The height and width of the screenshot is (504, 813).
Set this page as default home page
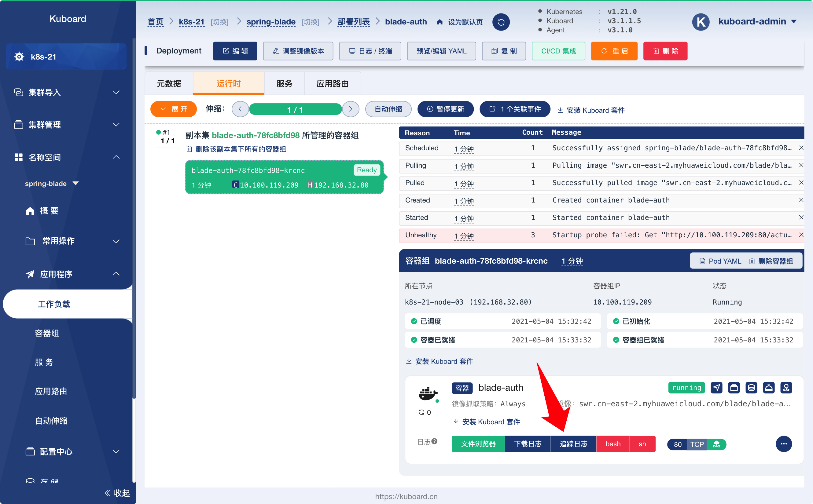coord(460,22)
